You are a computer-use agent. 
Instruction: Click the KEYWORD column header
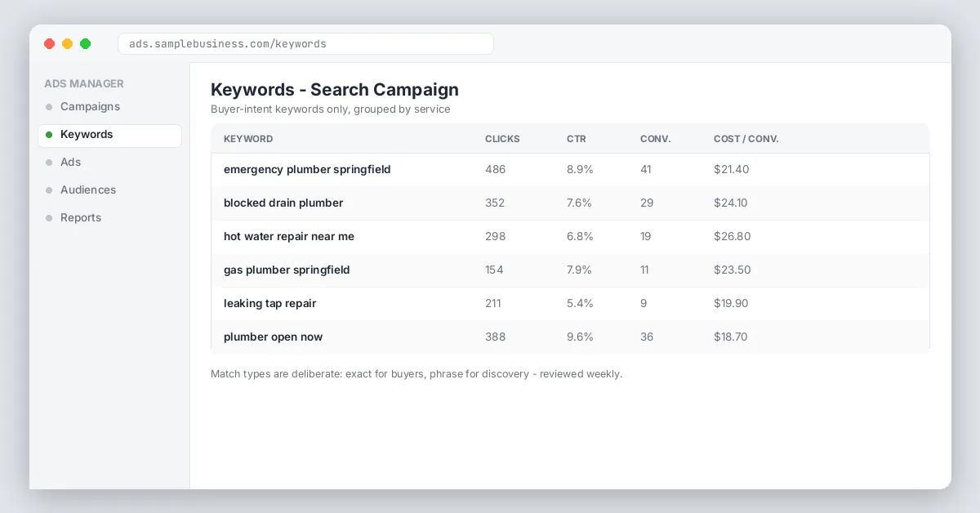pos(248,139)
